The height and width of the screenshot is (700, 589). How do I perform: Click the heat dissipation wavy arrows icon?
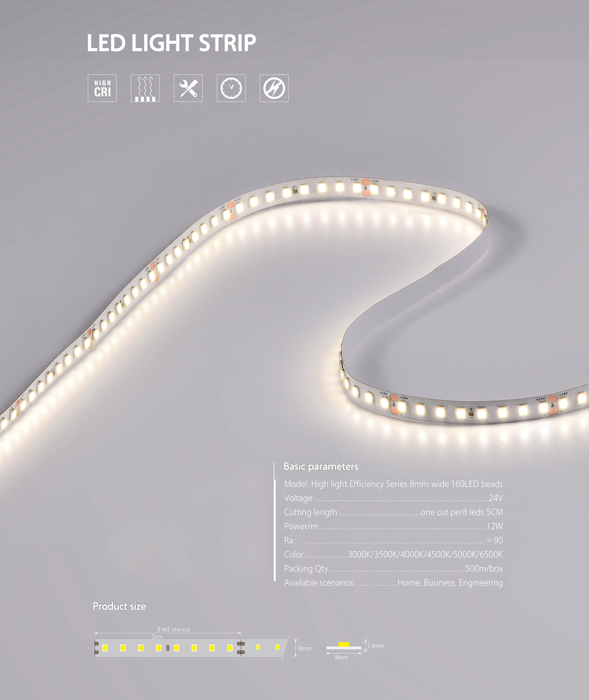click(x=145, y=88)
